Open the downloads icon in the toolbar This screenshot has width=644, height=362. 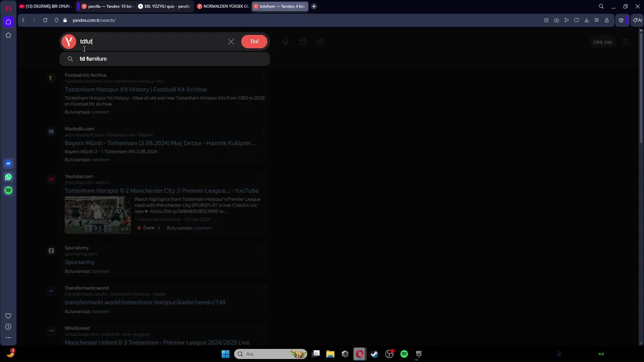pos(587,20)
